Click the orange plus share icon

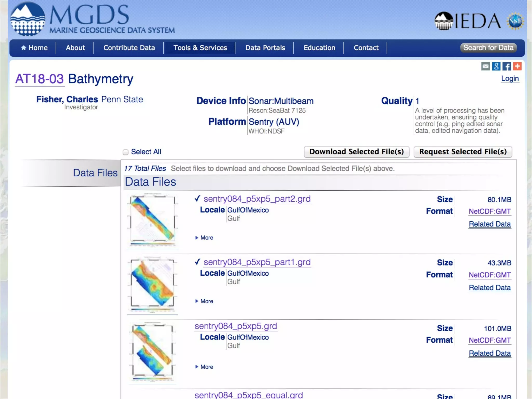point(517,66)
